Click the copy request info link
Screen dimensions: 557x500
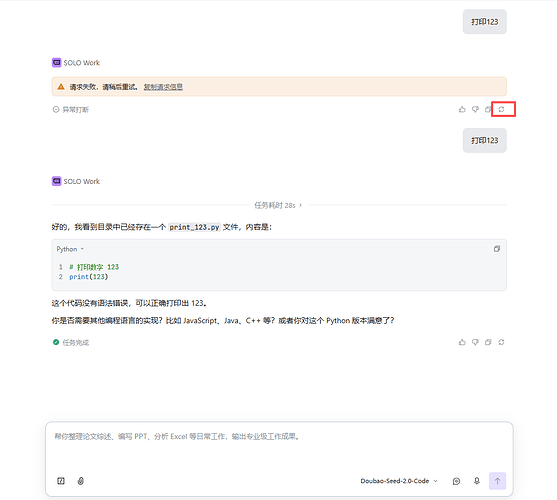[163, 87]
